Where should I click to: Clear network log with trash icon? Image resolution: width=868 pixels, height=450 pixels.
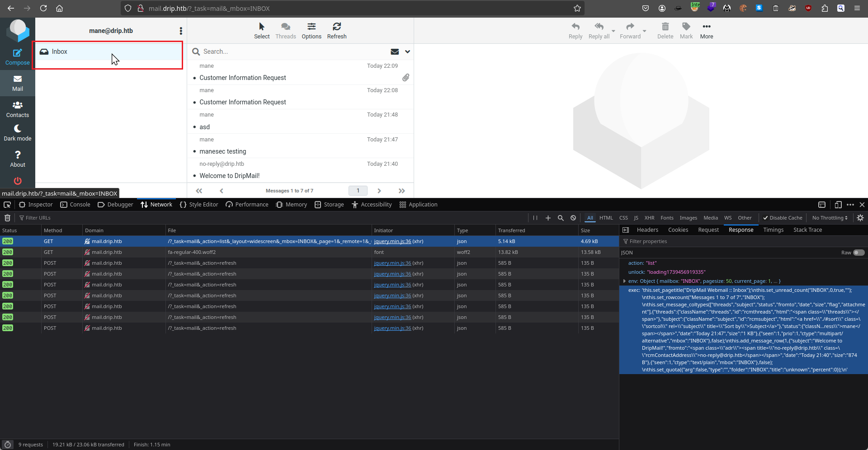click(x=8, y=218)
